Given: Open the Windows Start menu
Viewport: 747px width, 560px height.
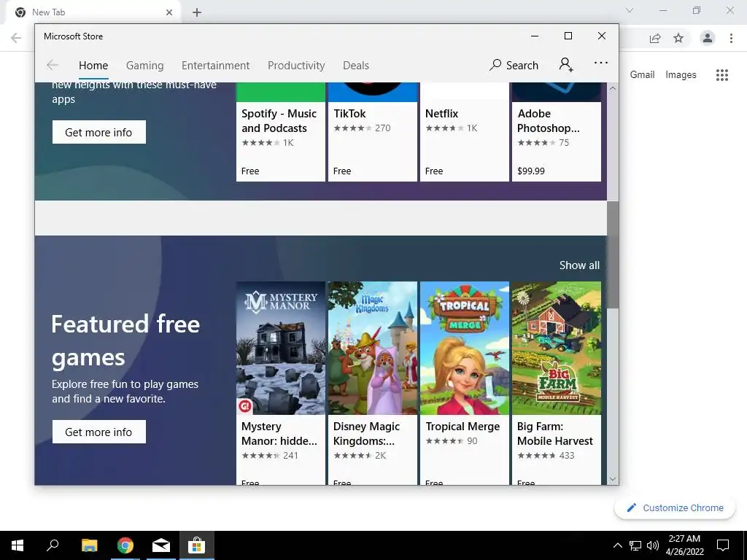Looking at the screenshot, I should (18, 545).
